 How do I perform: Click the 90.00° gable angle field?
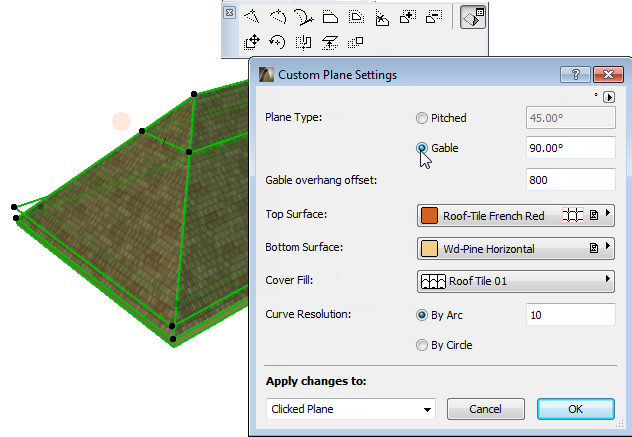pos(570,148)
